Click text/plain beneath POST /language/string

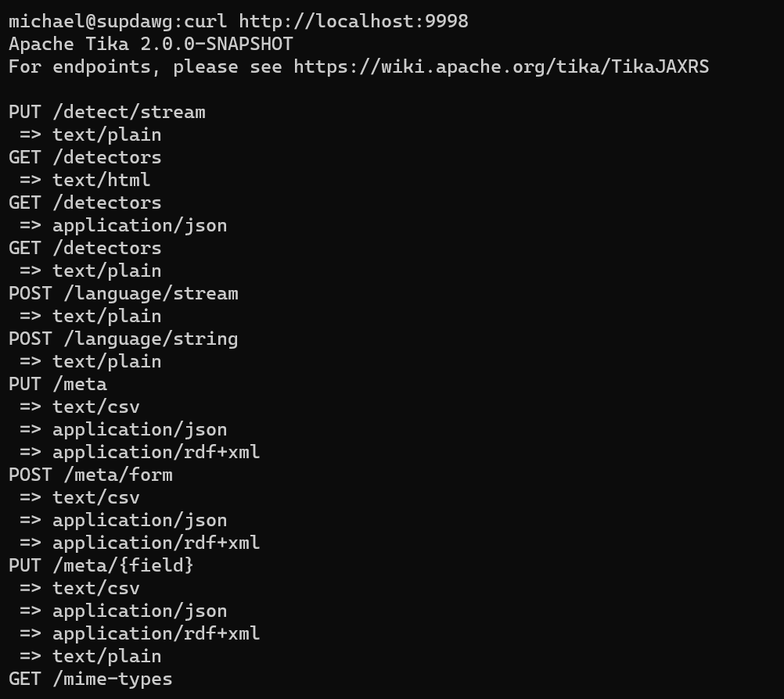(x=106, y=361)
